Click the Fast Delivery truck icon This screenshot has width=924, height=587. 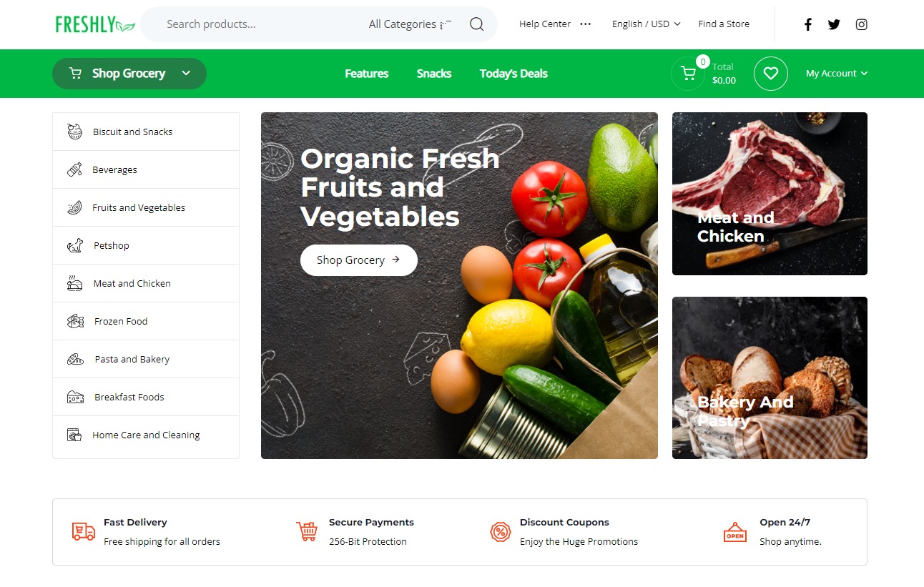point(84,531)
